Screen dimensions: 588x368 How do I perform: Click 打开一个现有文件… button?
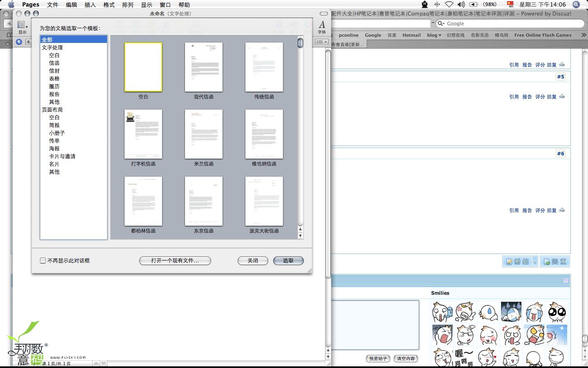tap(175, 260)
